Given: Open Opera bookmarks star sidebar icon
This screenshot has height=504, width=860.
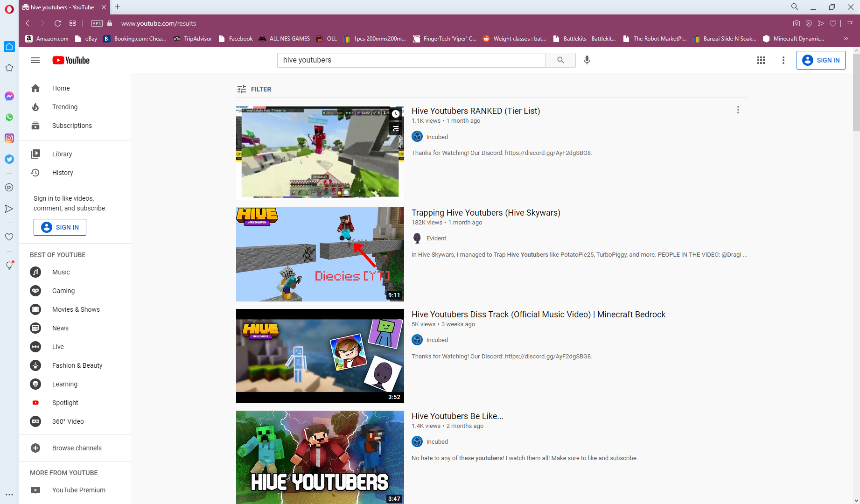Looking at the screenshot, I should 9,68.
